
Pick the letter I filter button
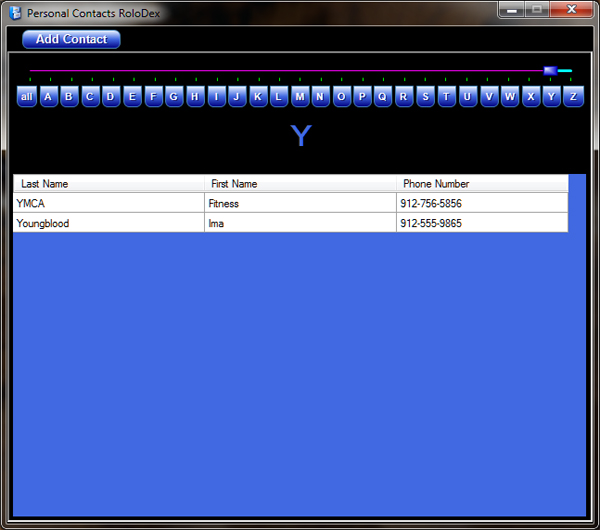click(x=217, y=96)
